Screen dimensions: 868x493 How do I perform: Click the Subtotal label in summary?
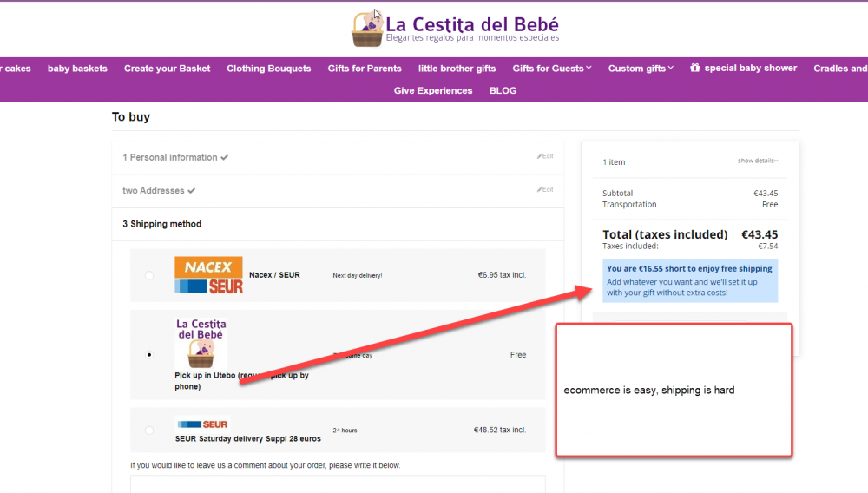pos(617,193)
